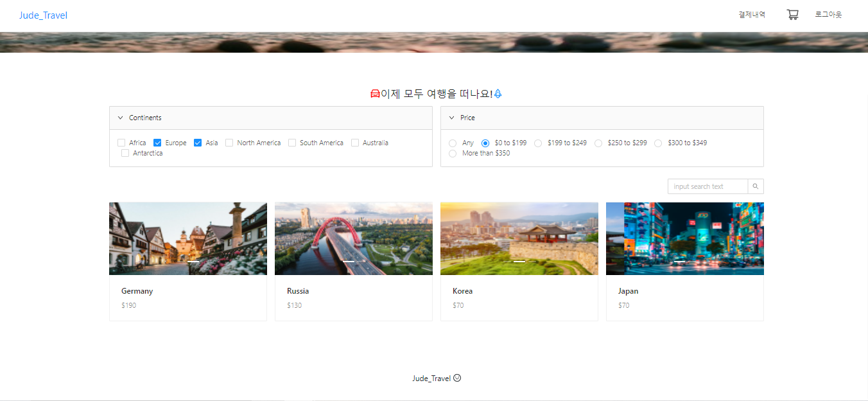Image resolution: width=868 pixels, height=401 pixels.
Task: Select the $199 to $249 price option
Action: coord(538,143)
